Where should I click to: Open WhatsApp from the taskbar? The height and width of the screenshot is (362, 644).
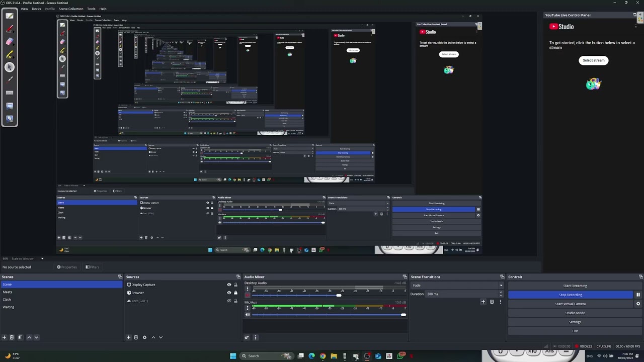[400, 356]
